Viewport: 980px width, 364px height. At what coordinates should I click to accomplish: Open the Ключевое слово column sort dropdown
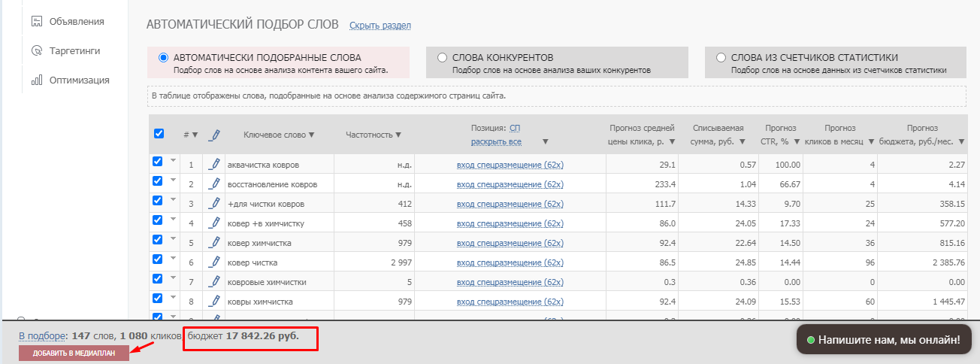point(311,135)
